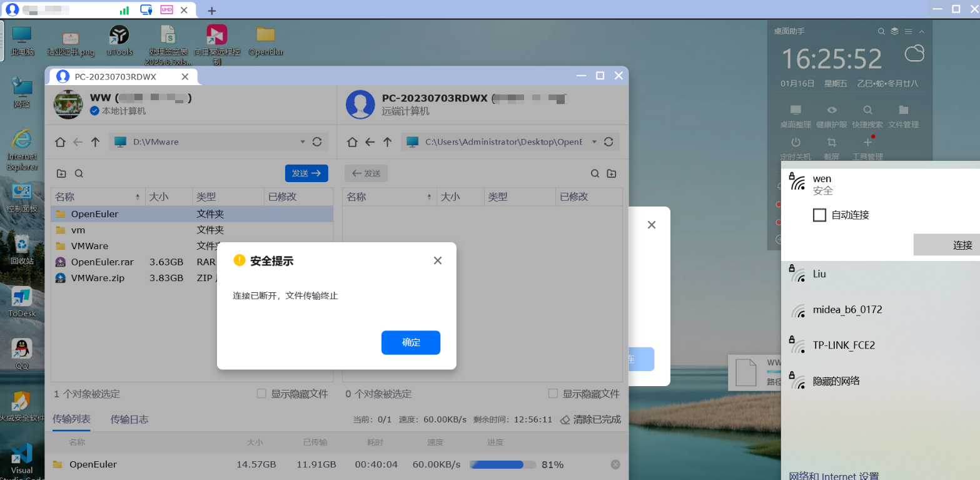Switch to the transfer log tab
980x480 pixels.
129,419
